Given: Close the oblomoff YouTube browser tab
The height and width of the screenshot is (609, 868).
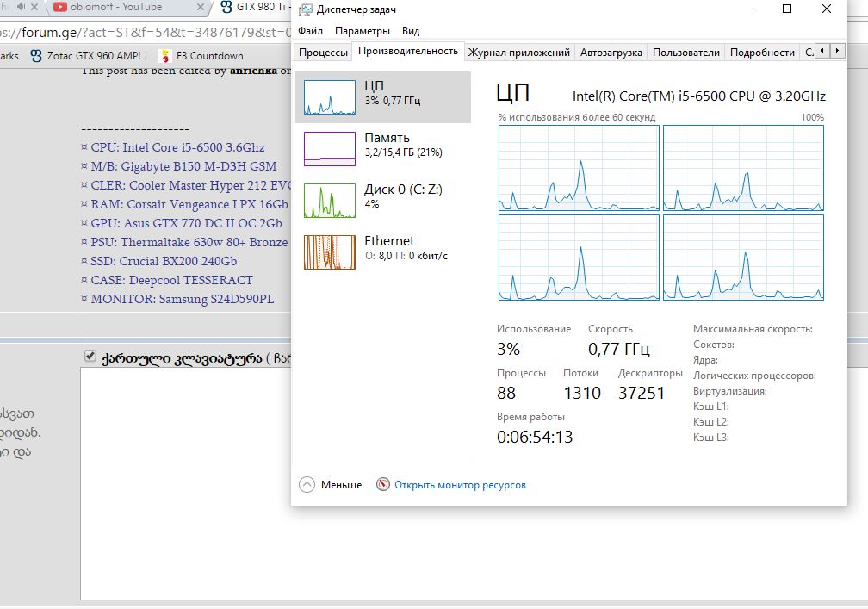Looking at the screenshot, I should 200,8.
